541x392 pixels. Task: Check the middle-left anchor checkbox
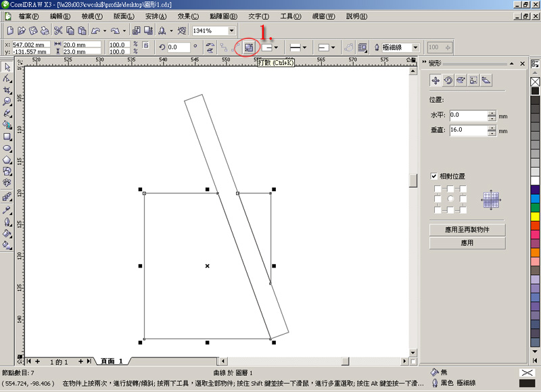[438, 199]
